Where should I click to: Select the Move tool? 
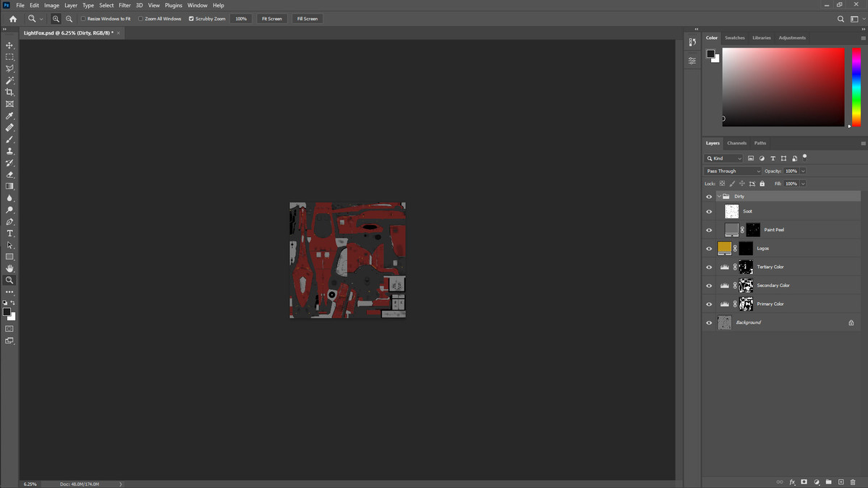click(x=9, y=45)
